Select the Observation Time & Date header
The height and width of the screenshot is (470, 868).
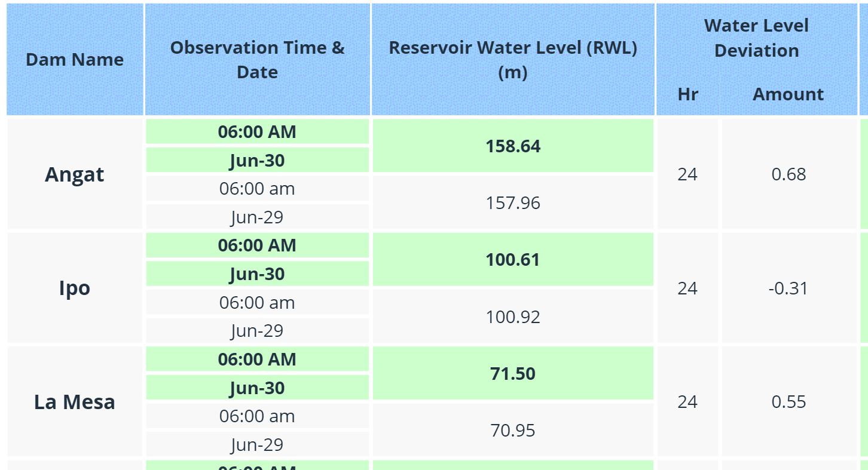[257, 60]
